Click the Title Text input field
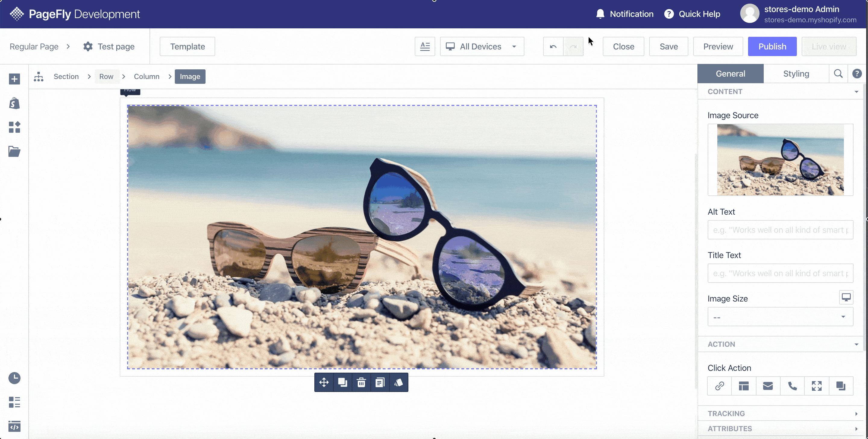The image size is (868, 439). point(780,273)
